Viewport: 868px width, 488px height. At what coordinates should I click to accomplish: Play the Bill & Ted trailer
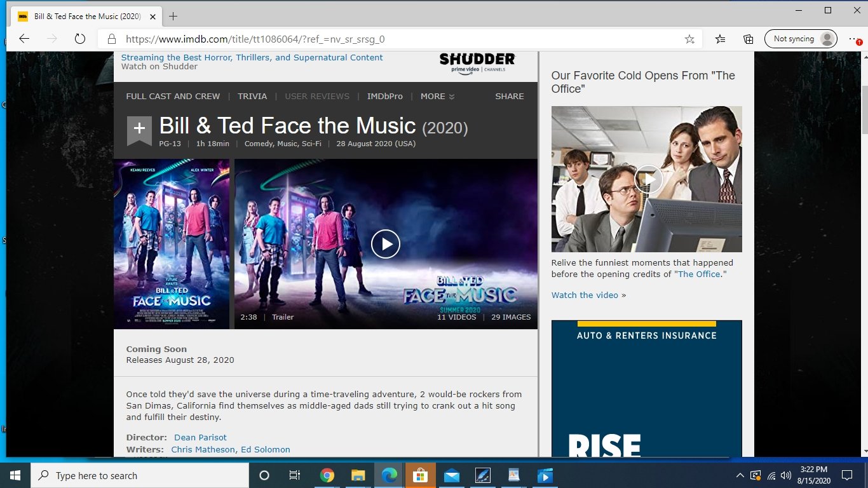coord(386,243)
